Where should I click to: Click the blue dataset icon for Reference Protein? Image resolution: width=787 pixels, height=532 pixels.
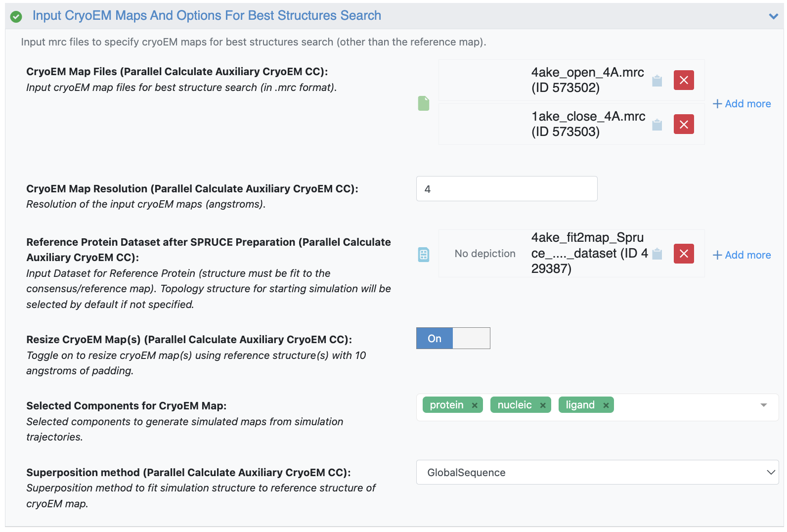pyautogui.click(x=424, y=255)
